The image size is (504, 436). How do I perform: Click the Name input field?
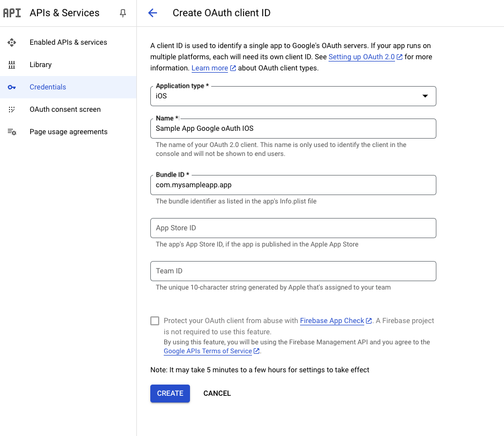pos(293,129)
